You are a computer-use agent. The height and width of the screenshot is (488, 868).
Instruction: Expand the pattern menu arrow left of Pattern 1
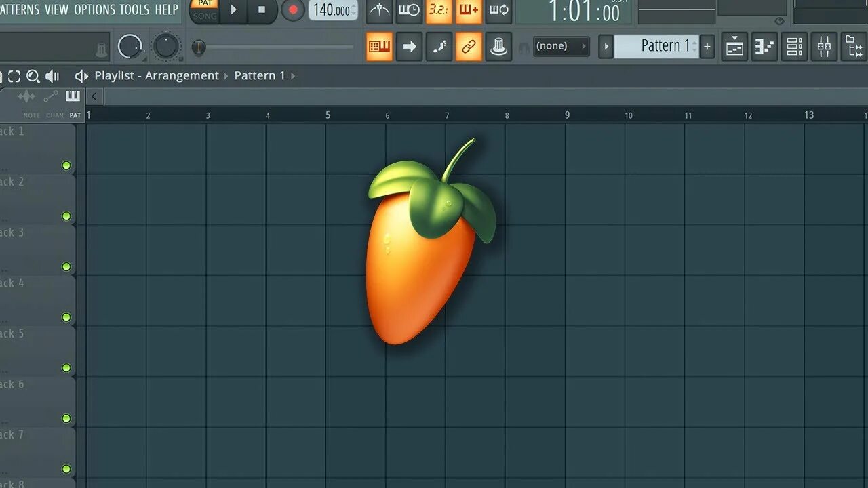coord(606,47)
